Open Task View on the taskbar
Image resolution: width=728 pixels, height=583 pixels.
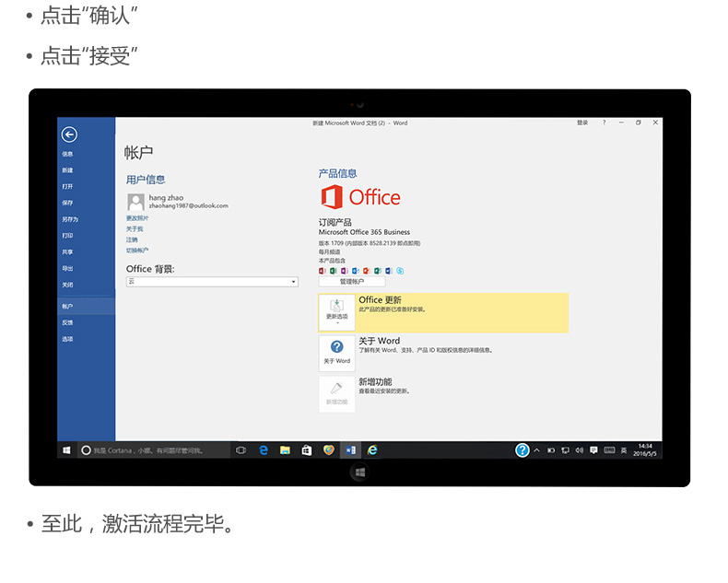click(x=241, y=450)
